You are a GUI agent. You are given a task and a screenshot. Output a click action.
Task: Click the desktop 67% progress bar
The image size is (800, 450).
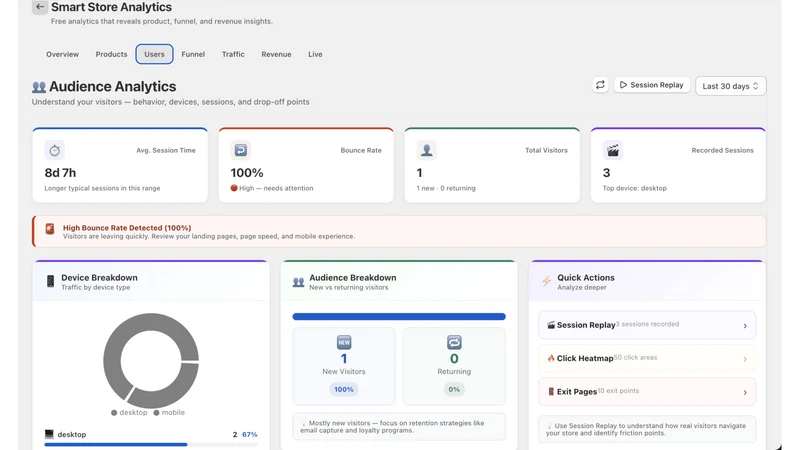click(151, 445)
